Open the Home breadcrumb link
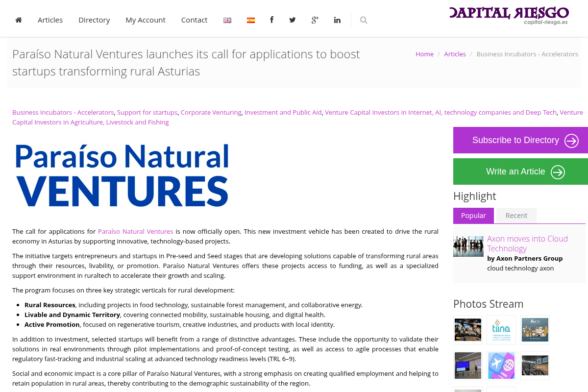 (424, 54)
